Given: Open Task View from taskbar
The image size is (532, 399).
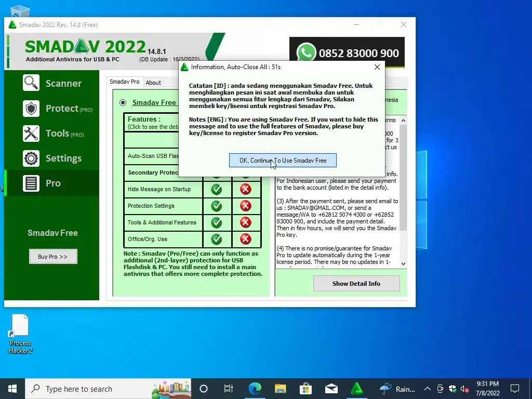Looking at the screenshot, I should [x=229, y=389].
